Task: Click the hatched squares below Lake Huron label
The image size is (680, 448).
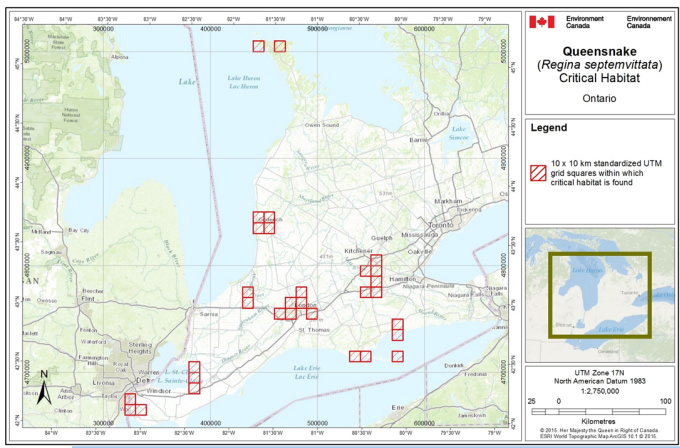Action: point(264,223)
